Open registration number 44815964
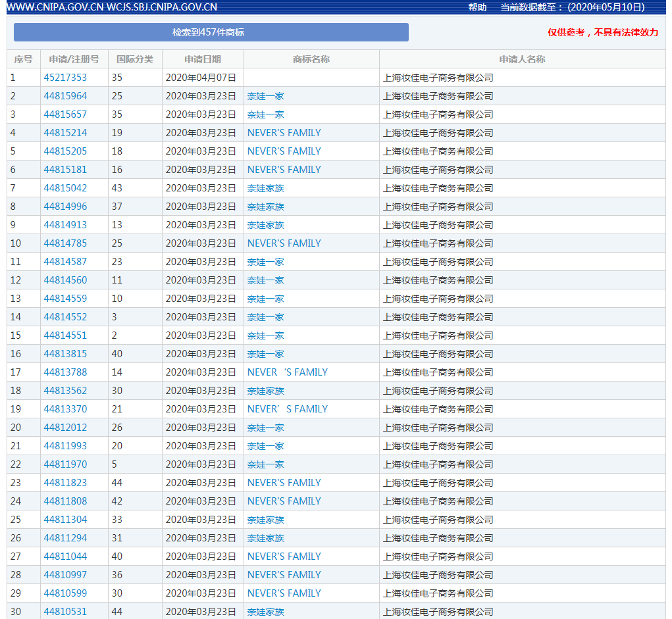Screen dimensions: 672x619 tap(65, 96)
